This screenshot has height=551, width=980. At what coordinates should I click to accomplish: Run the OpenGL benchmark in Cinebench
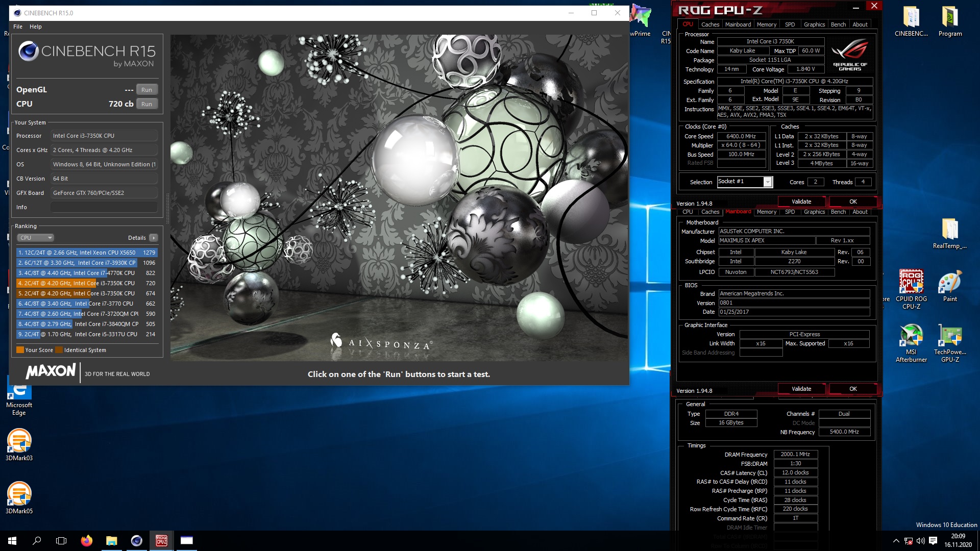tap(146, 90)
